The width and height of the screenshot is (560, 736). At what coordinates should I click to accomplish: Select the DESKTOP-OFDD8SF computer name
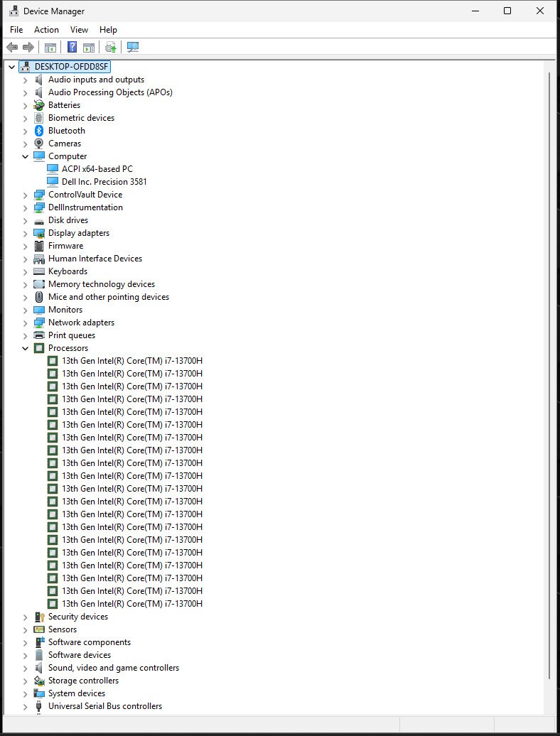[x=71, y=67]
